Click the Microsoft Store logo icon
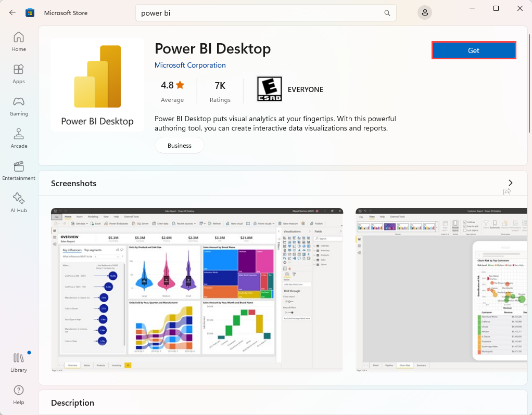The image size is (532, 415). (30, 13)
